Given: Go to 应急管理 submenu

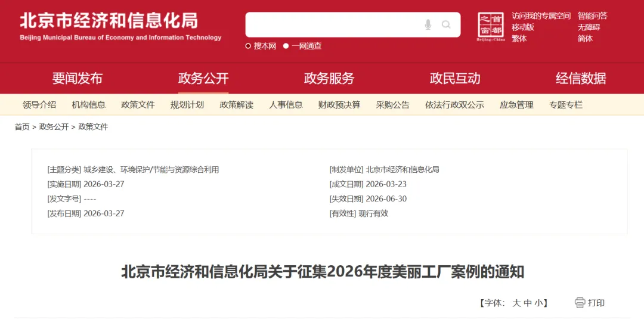Looking at the screenshot, I should [x=516, y=105].
